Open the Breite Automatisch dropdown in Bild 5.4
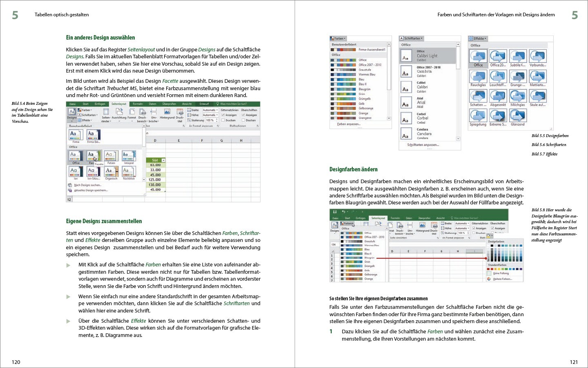588x368 pixels. pyautogui.click(x=217, y=110)
